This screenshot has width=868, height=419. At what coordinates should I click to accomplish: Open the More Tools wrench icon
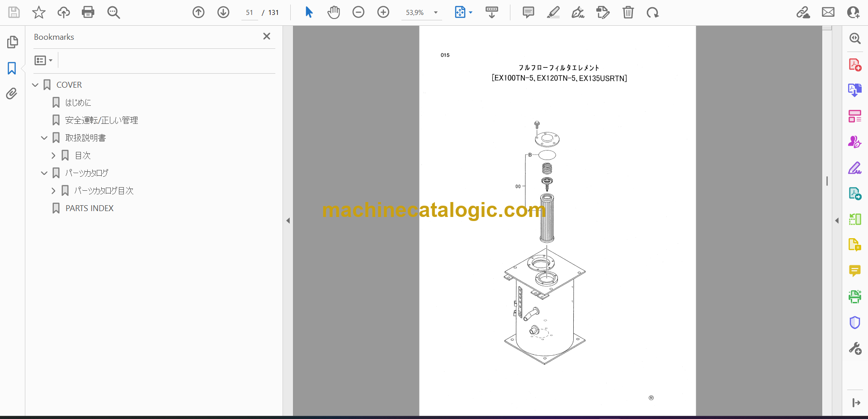tap(855, 348)
